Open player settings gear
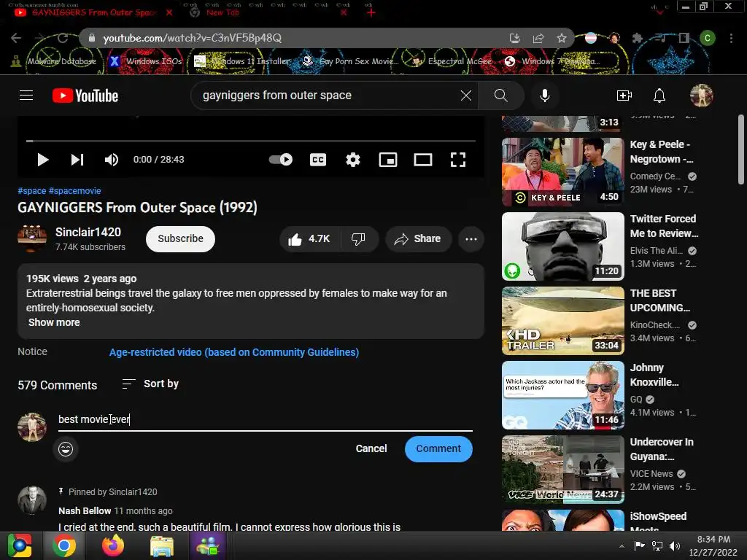The height and width of the screenshot is (560, 747). point(353,160)
